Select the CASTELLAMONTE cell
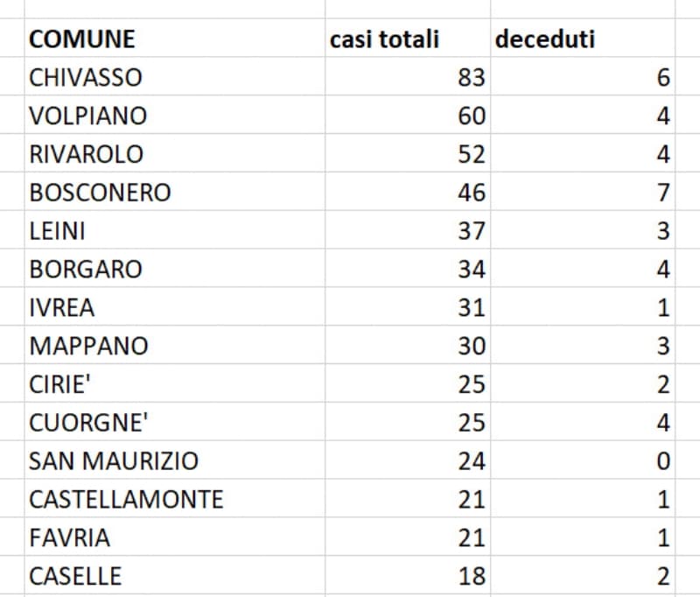 [x=126, y=499]
